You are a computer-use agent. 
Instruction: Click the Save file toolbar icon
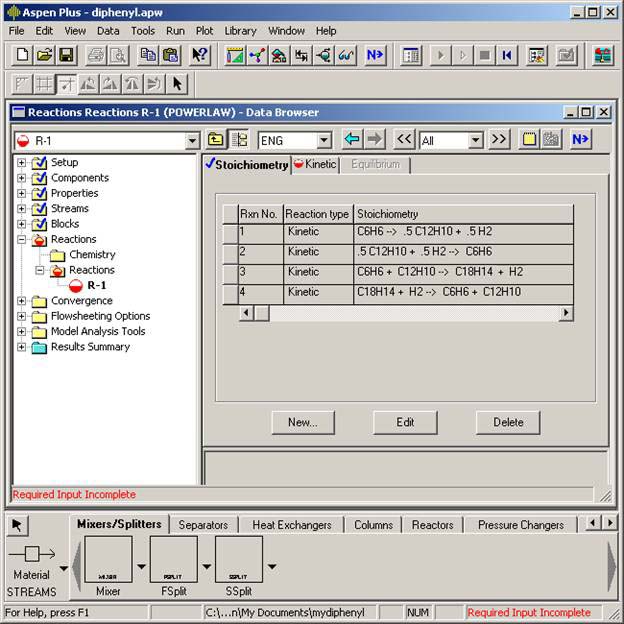point(66,55)
